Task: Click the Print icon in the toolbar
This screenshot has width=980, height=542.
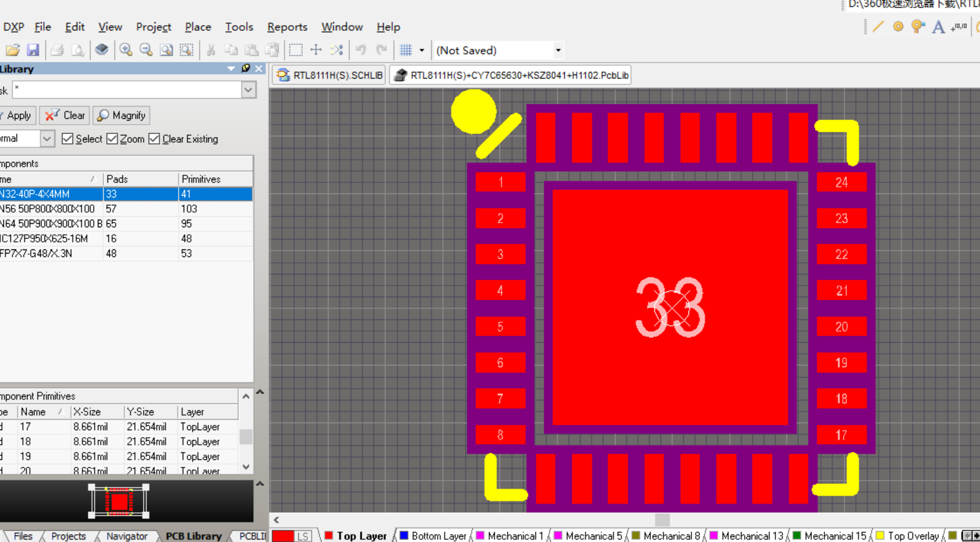Action: (57, 50)
